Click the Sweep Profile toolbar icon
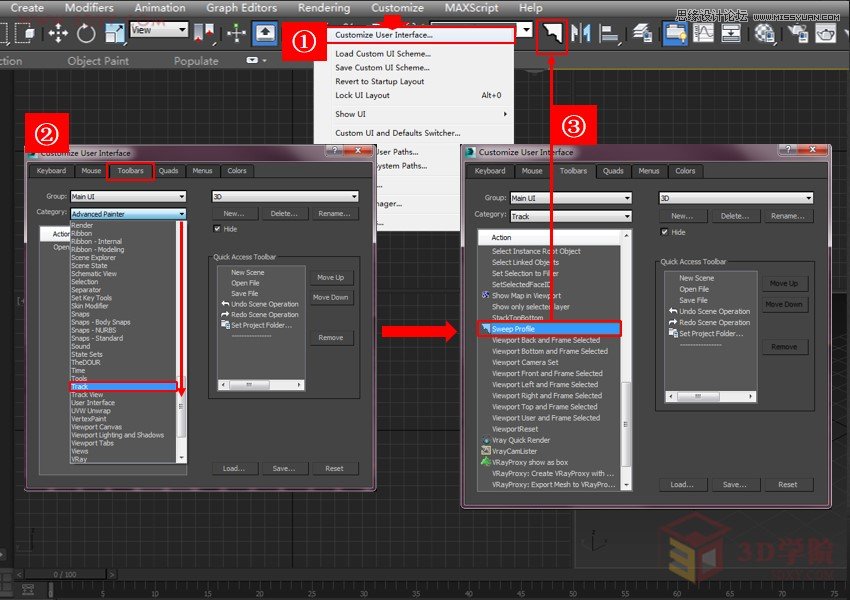This screenshot has height=600, width=850. pyautogui.click(x=552, y=36)
